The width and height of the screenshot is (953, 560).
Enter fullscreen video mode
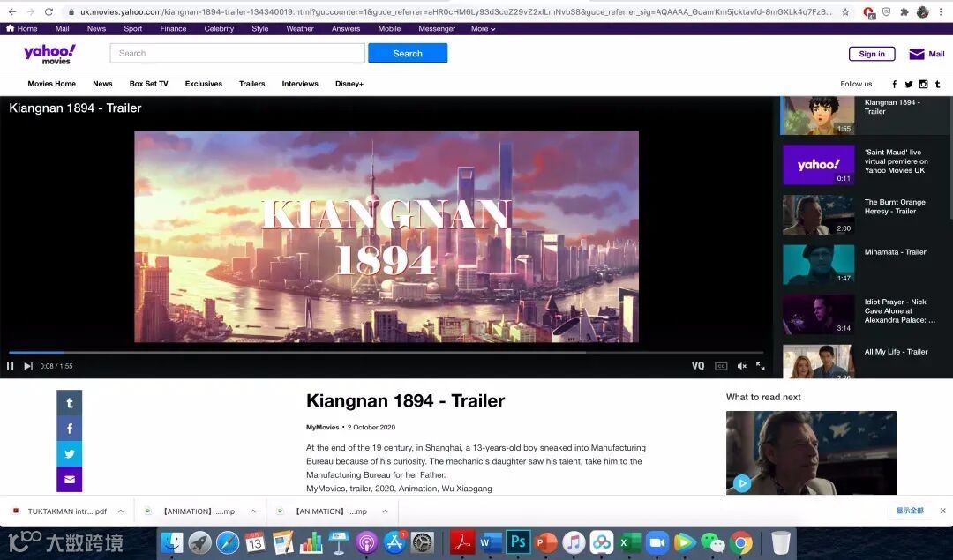pyautogui.click(x=761, y=366)
